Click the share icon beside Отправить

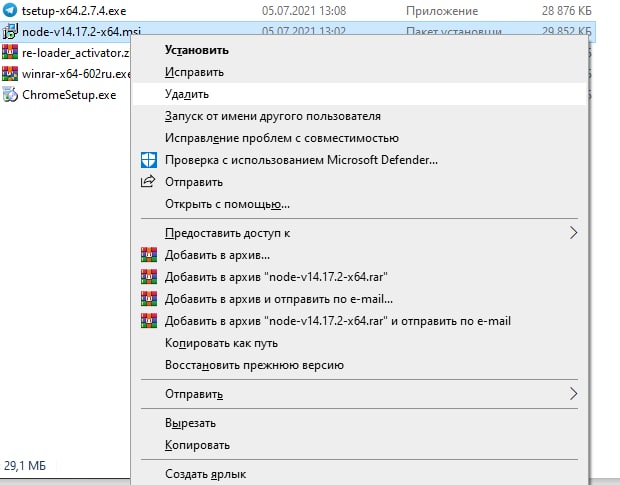148,182
